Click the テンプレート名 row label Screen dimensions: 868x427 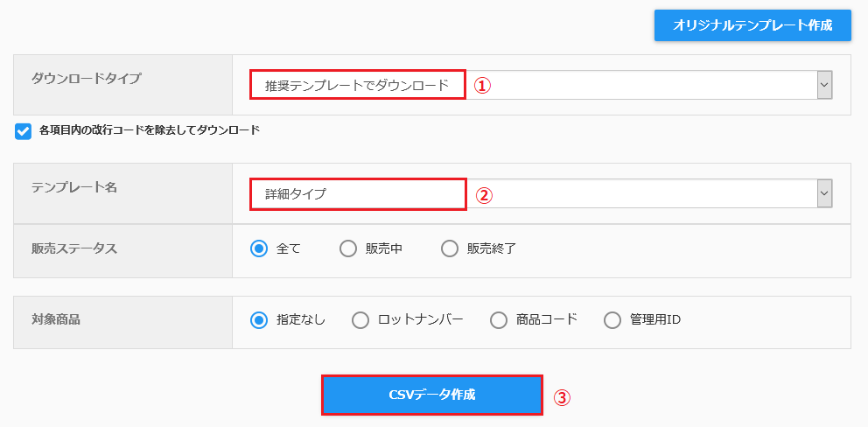(x=74, y=186)
